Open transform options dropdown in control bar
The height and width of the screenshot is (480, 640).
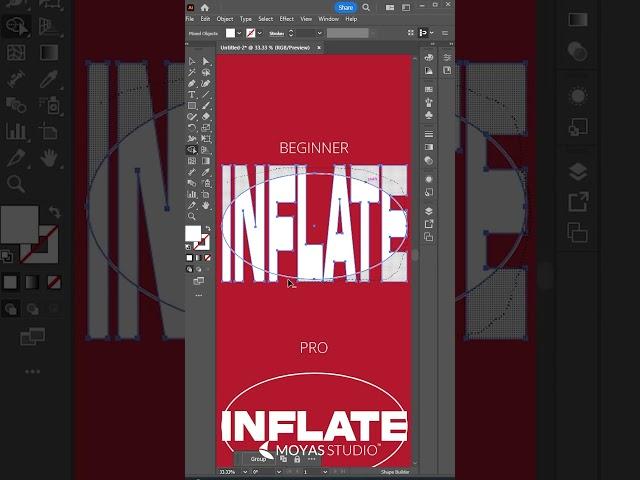tap(432, 33)
